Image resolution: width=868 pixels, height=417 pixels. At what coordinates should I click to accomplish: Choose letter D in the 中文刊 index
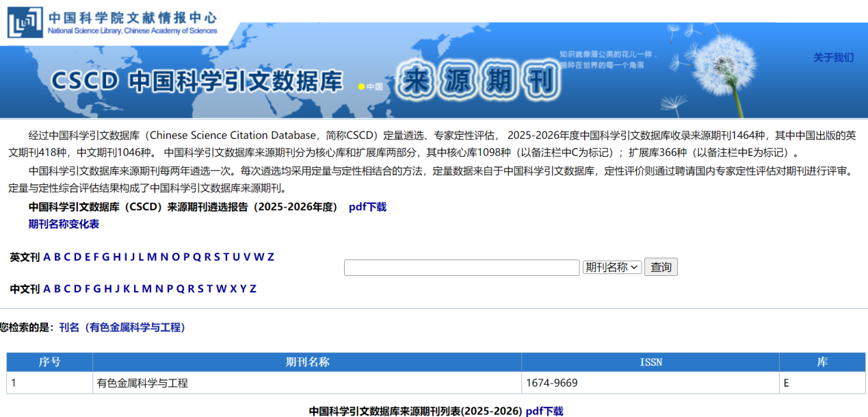click(77, 288)
